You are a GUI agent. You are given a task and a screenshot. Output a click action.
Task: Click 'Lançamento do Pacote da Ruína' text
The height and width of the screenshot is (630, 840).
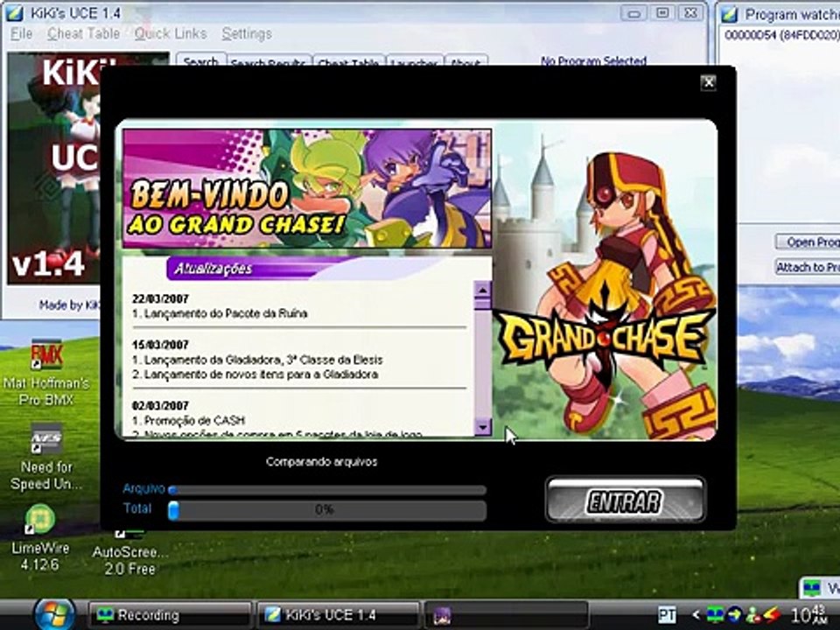226,313
